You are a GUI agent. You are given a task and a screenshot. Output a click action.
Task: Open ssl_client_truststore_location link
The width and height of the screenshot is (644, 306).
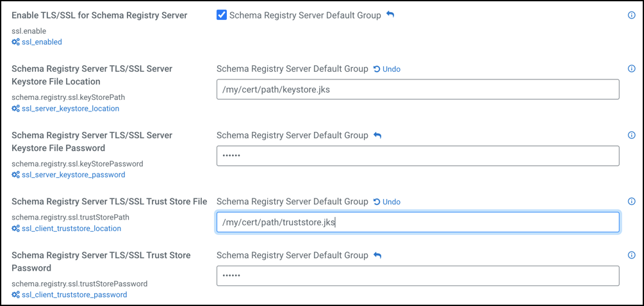coord(71,229)
